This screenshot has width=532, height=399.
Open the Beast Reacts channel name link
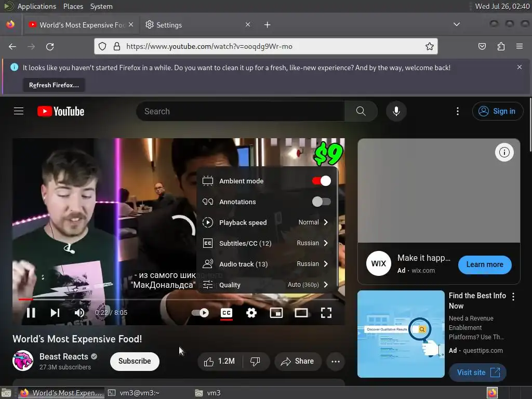64,356
